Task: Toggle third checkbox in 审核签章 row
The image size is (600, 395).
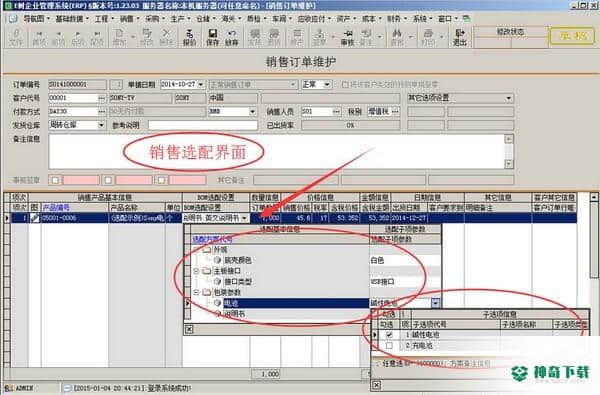Action: click(161, 180)
